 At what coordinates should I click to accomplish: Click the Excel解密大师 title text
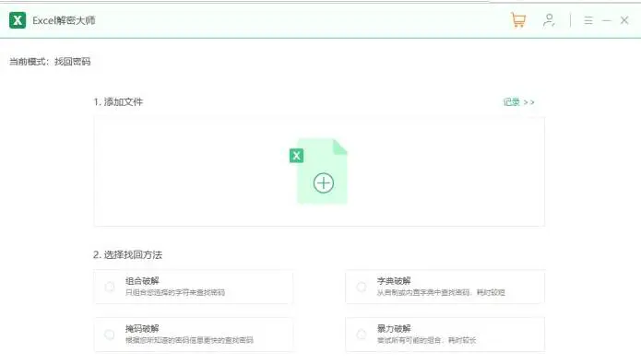64,20
